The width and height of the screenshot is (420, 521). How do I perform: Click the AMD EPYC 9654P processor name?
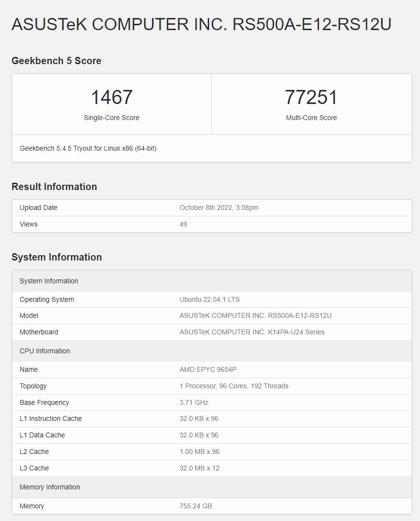pos(208,369)
